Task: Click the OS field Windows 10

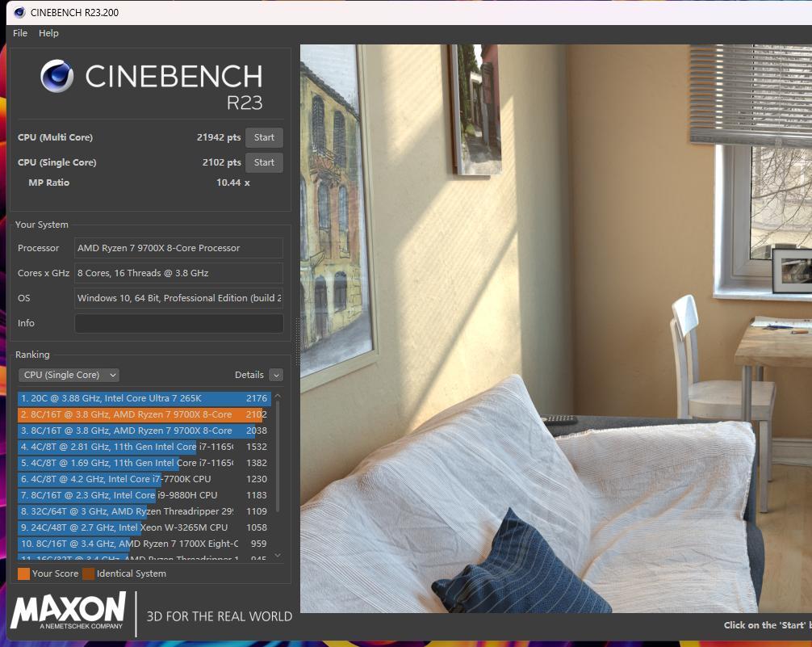Action: [x=178, y=298]
